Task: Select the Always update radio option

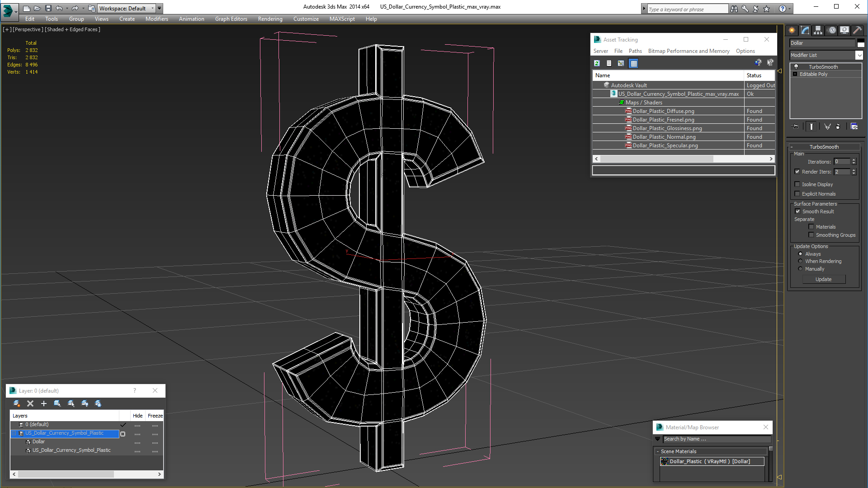Action: (800, 254)
